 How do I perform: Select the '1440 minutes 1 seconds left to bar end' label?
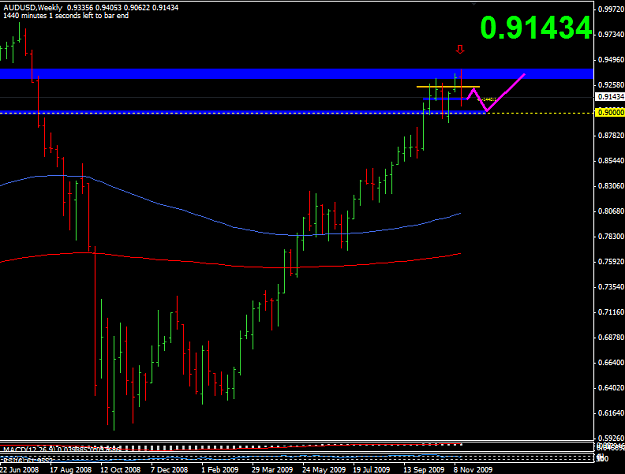pos(66,16)
